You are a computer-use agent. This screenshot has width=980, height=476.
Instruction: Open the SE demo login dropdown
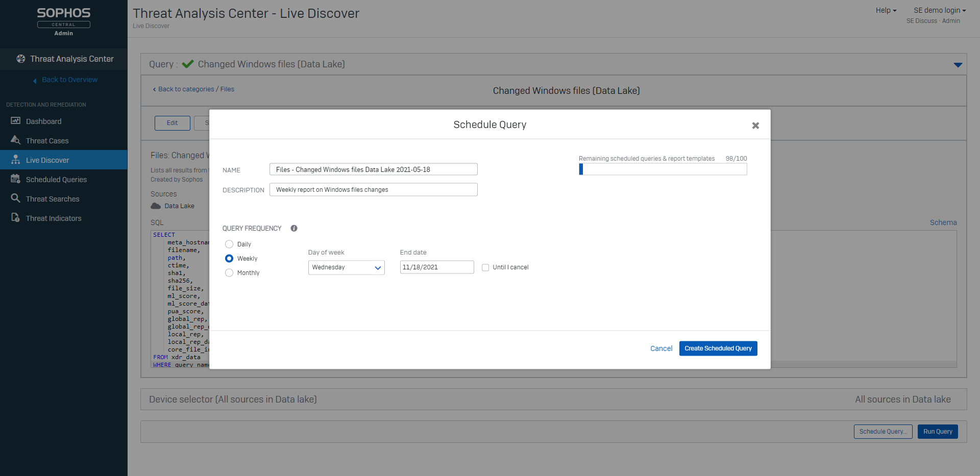(x=940, y=10)
